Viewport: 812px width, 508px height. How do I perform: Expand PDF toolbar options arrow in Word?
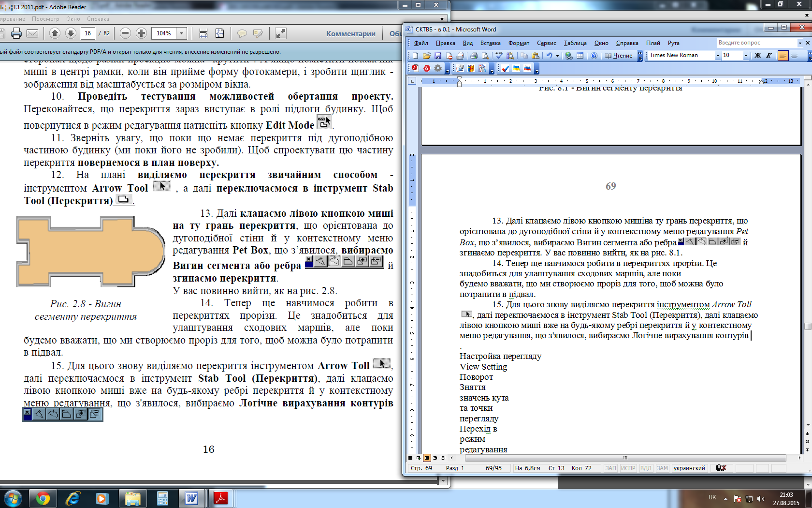coord(447,69)
